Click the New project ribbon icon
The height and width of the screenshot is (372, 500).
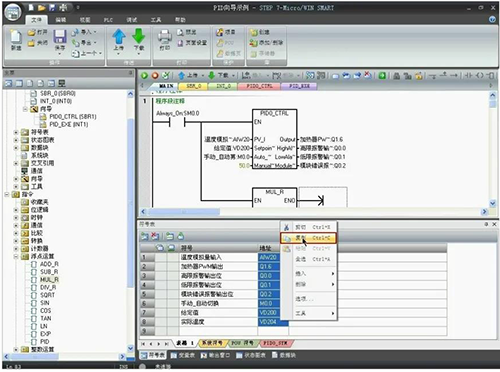[16, 37]
